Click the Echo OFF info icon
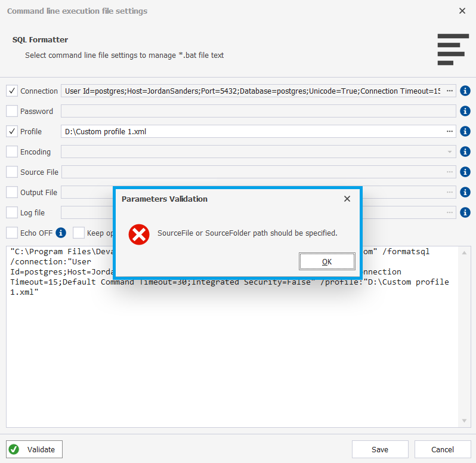This screenshot has height=463, width=476. pyautogui.click(x=61, y=233)
